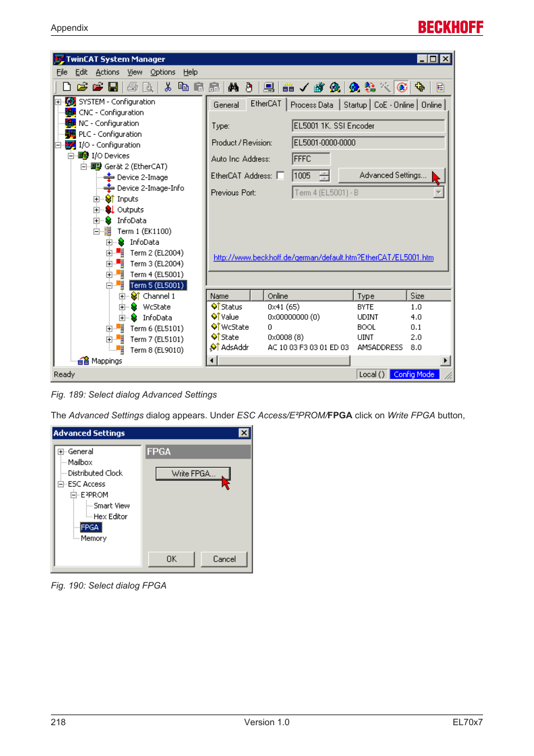Click the Cut scissors icon
The width and height of the screenshot is (534, 756).
pos(167,87)
